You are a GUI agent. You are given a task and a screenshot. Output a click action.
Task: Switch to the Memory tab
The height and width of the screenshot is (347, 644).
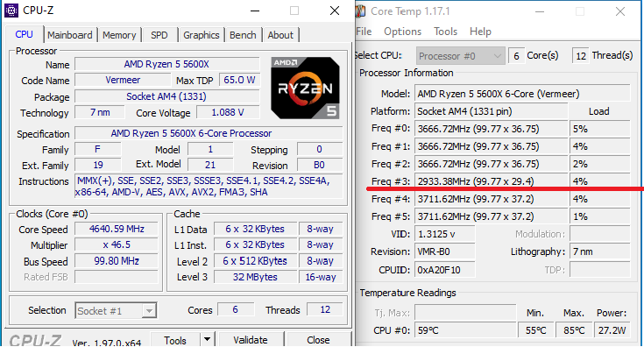click(119, 35)
